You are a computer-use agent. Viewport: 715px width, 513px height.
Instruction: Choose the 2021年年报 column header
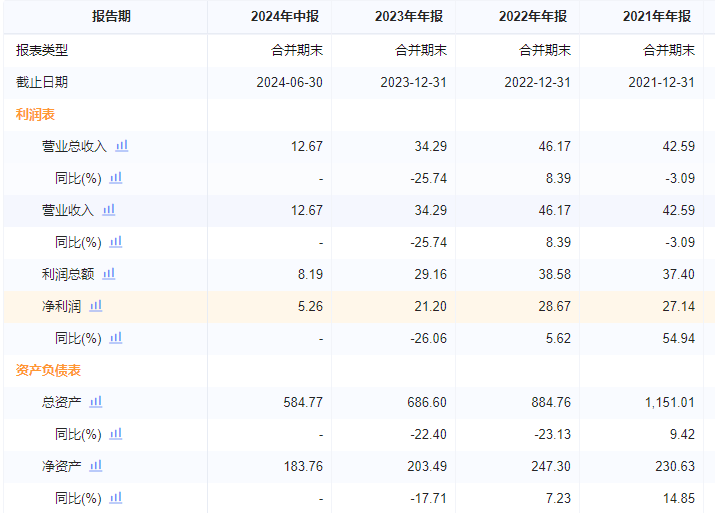(x=658, y=17)
